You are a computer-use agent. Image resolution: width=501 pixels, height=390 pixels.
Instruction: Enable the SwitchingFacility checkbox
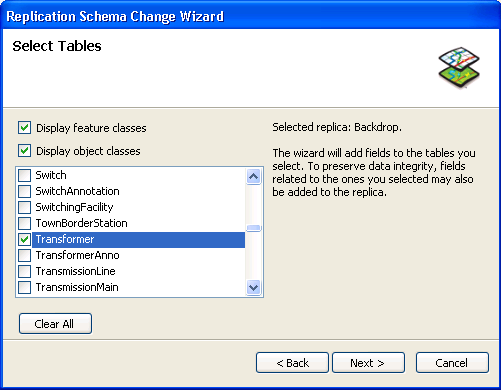click(x=24, y=207)
